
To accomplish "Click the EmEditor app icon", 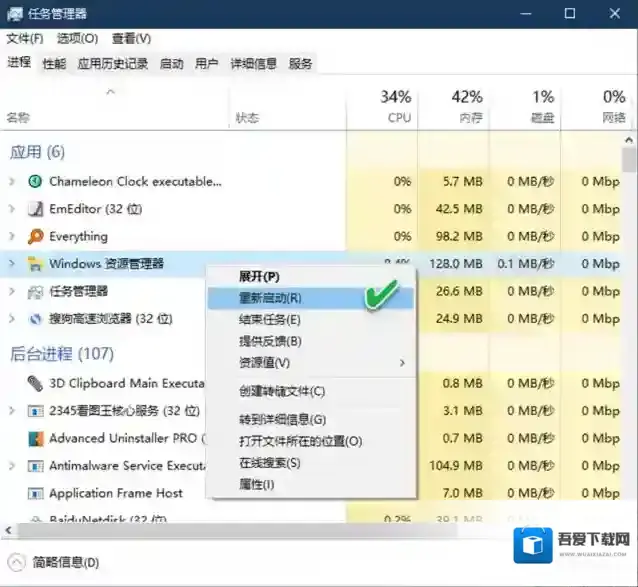I will tap(35, 209).
